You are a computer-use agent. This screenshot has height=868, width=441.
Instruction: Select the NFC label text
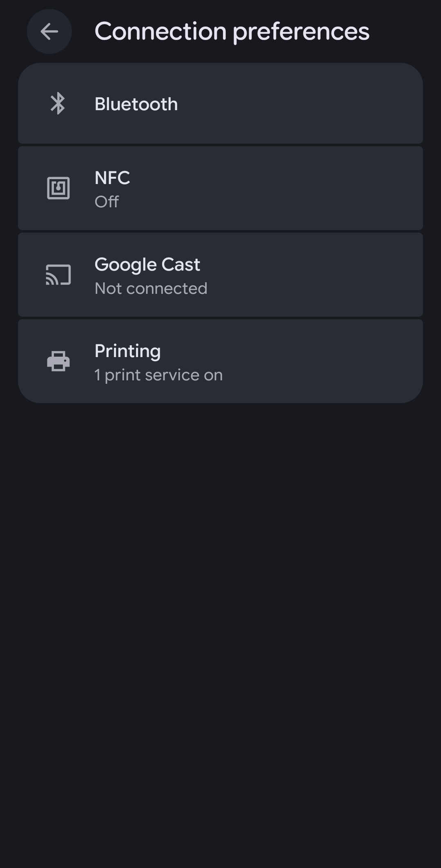point(112,178)
